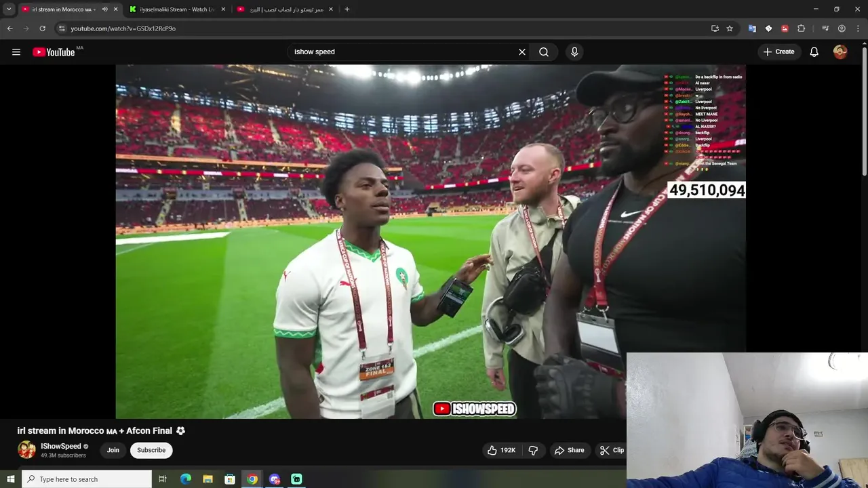Subscribe to IShowSpeed

point(151,450)
